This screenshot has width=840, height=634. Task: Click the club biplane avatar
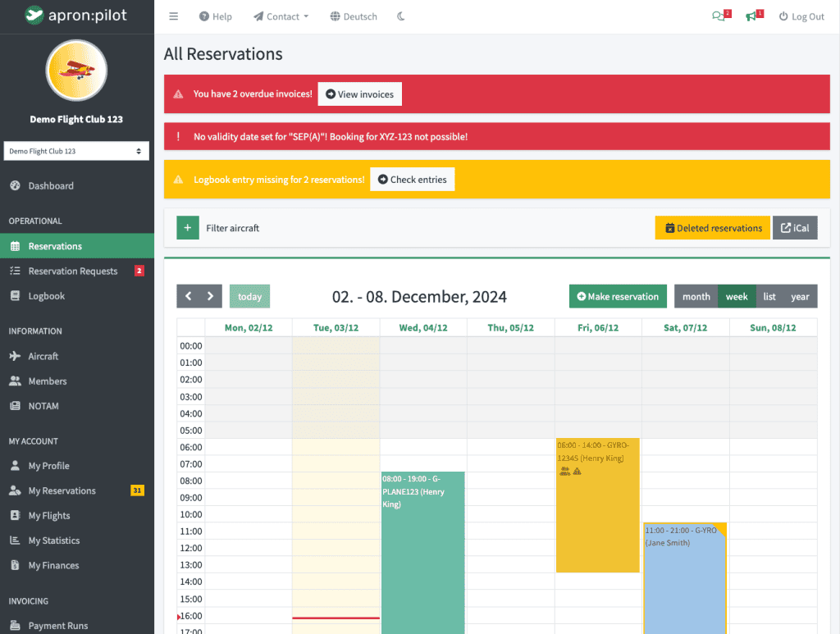[x=76, y=71]
